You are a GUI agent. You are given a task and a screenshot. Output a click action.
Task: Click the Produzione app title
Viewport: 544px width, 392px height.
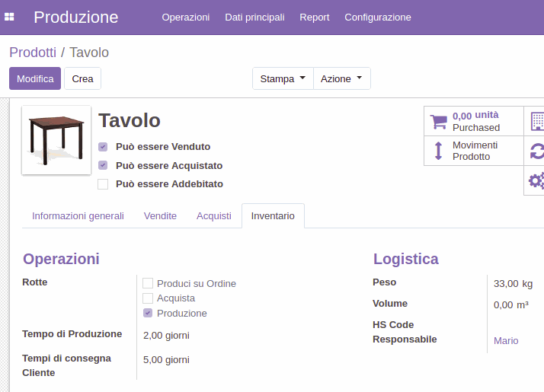(76, 18)
